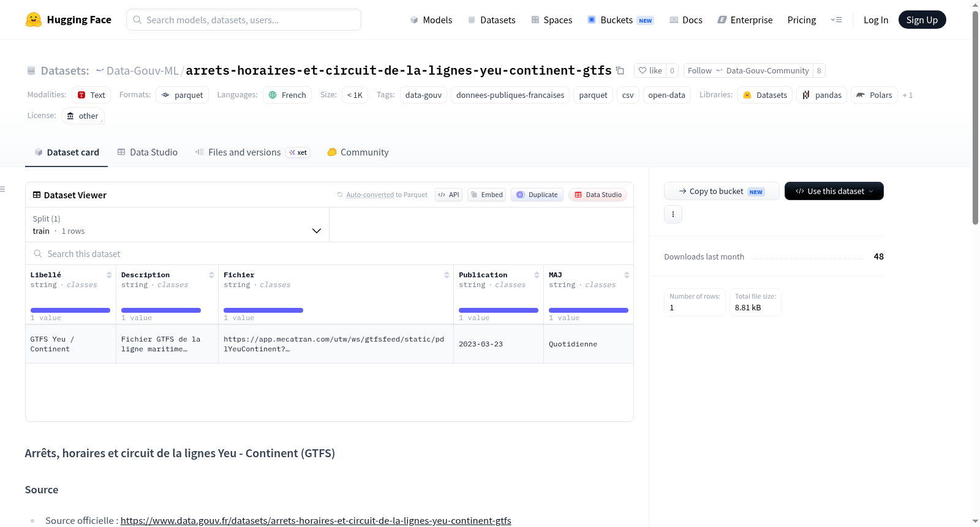Open Models in the top navigation
The image size is (980, 527).
[431, 20]
